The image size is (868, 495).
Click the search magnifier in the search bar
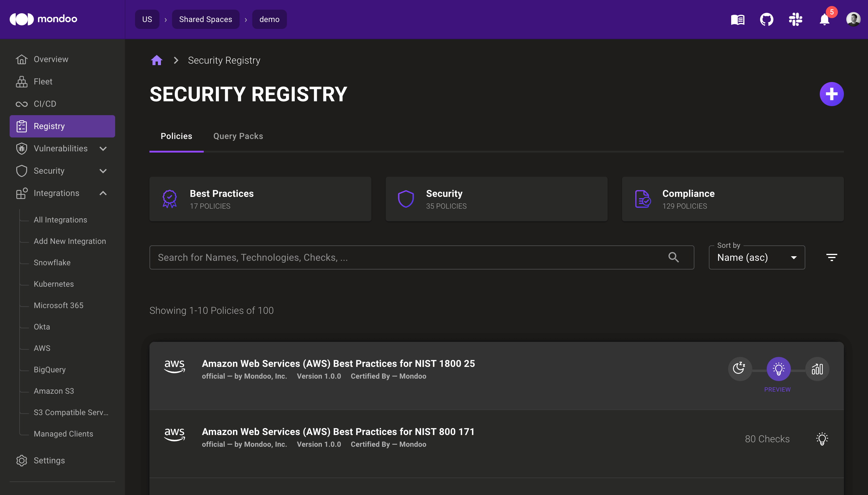[x=674, y=257]
